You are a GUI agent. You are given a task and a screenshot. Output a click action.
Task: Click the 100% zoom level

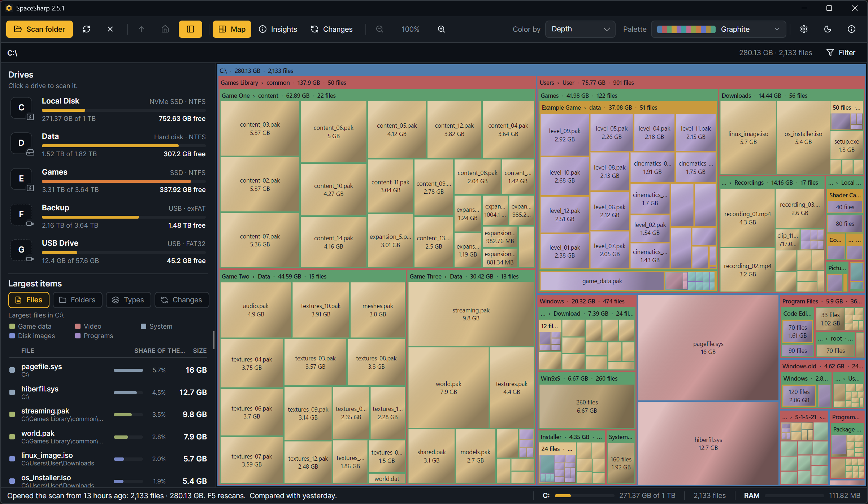410,29
